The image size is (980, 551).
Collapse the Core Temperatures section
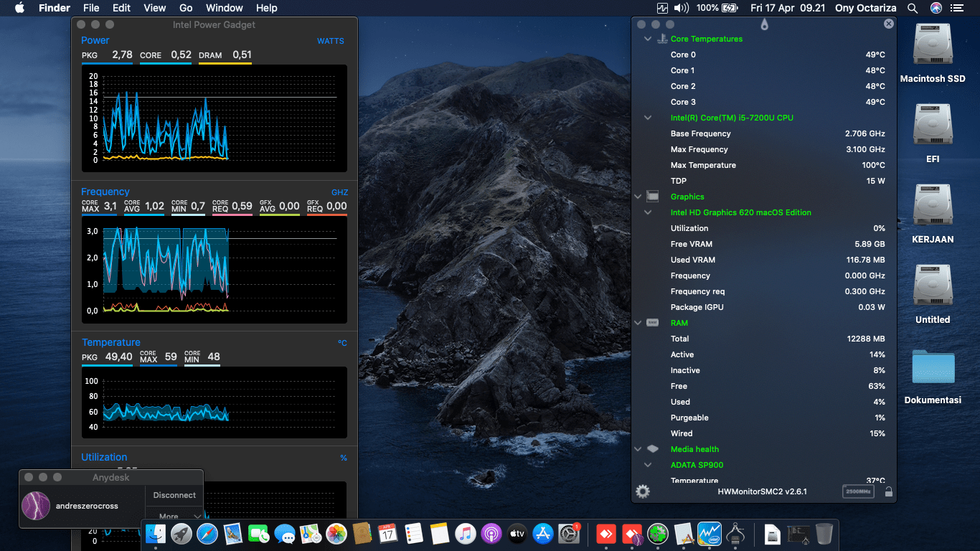pos(648,39)
